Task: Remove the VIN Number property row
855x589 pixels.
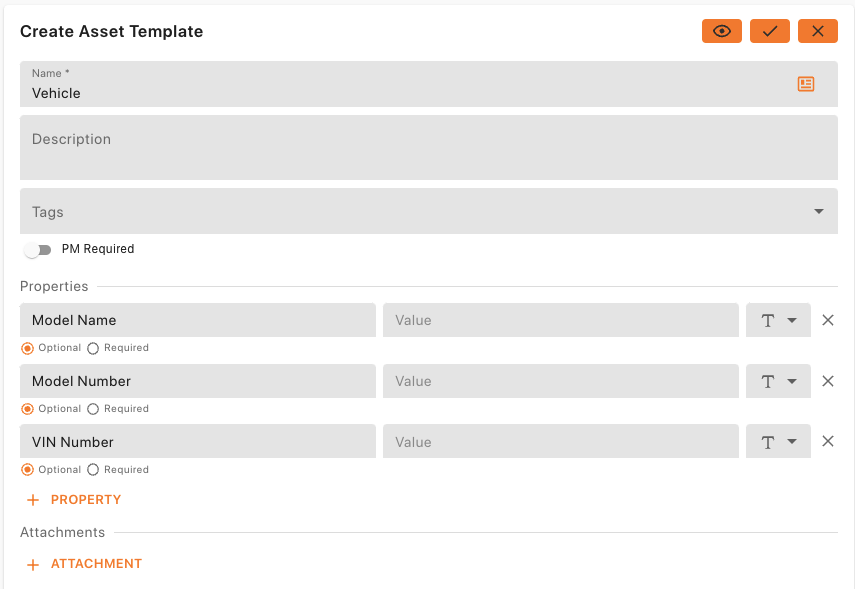Action: pos(828,441)
